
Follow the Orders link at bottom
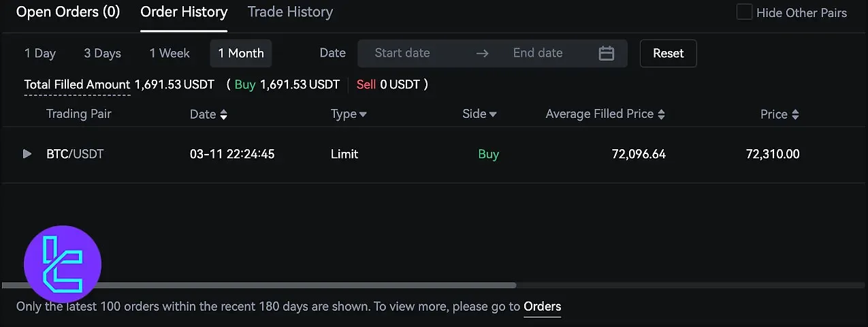[x=542, y=307]
